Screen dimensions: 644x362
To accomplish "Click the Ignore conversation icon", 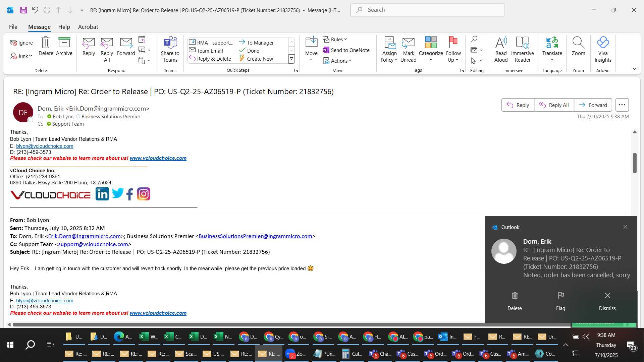I will (21, 43).
